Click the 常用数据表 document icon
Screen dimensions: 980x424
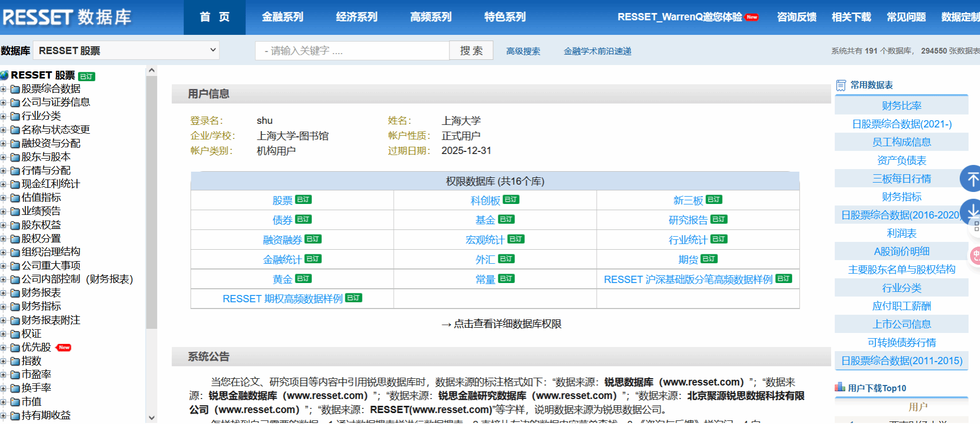point(841,85)
